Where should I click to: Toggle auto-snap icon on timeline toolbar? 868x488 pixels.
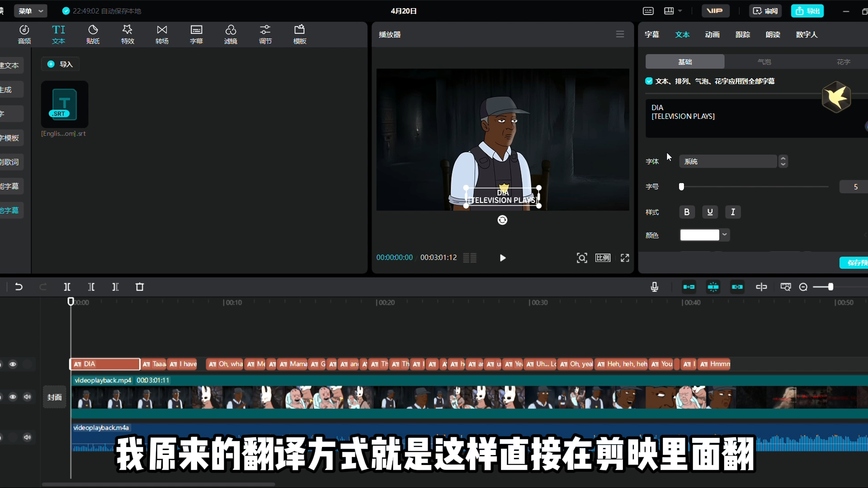tap(713, 287)
